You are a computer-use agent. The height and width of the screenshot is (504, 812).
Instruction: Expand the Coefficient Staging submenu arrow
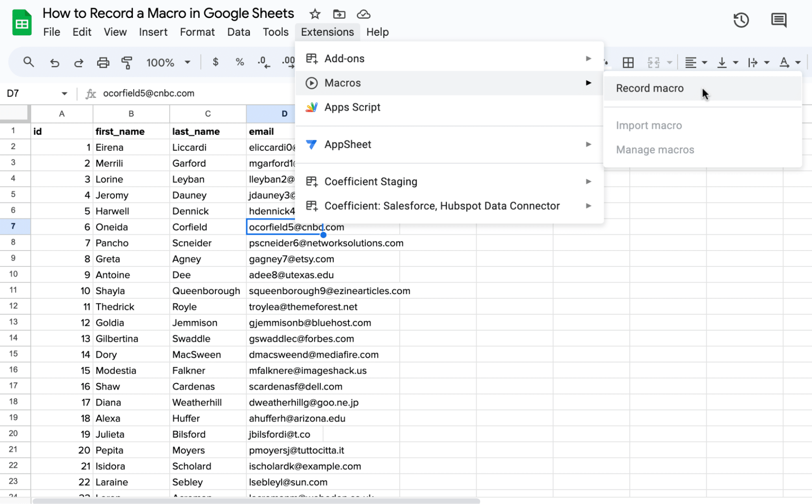click(588, 182)
